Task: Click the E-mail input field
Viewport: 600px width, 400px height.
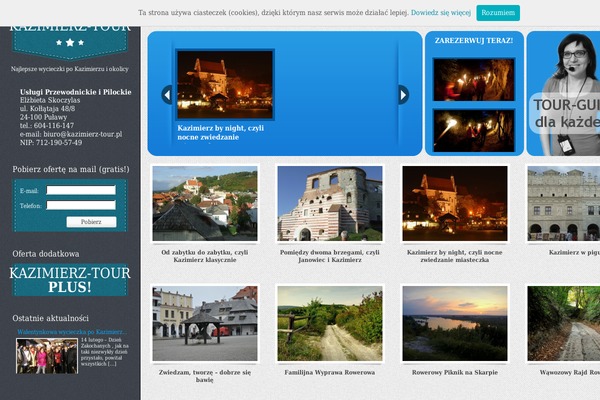Action: click(x=81, y=190)
